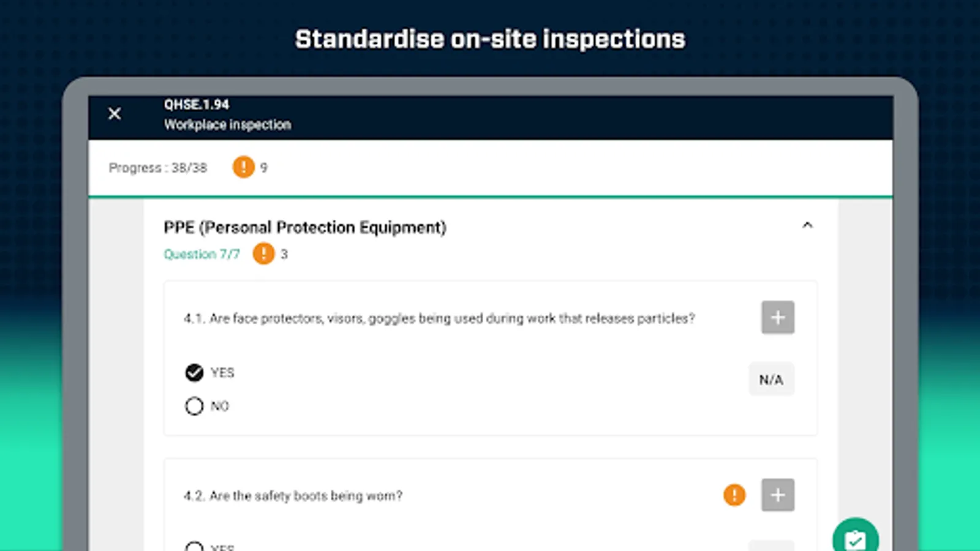The height and width of the screenshot is (551, 980).
Task: Add attachment to question 4.2 with plus icon
Action: (777, 495)
